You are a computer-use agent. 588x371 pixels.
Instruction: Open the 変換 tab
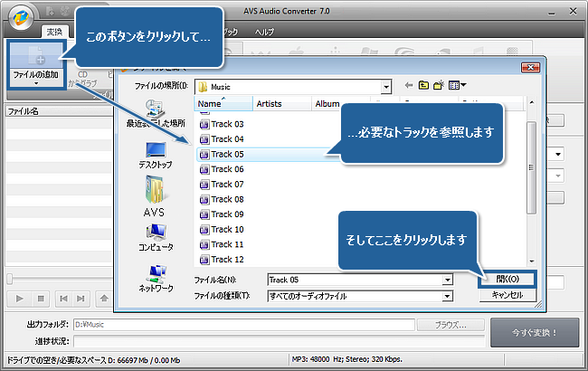click(54, 32)
